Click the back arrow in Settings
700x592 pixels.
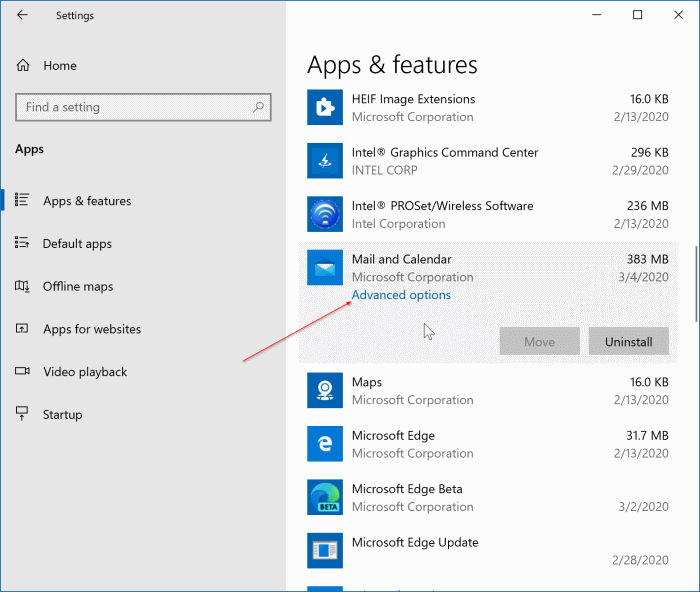pos(22,15)
